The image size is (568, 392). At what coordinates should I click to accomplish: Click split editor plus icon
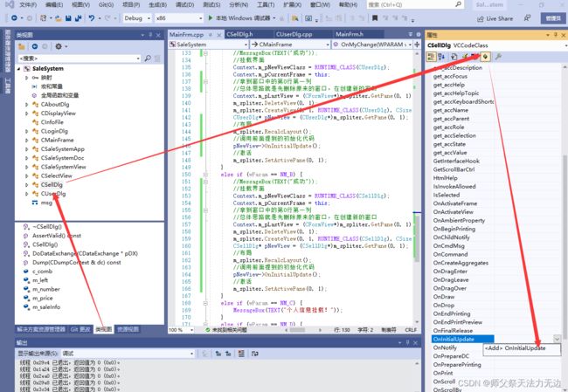pyautogui.click(x=417, y=45)
